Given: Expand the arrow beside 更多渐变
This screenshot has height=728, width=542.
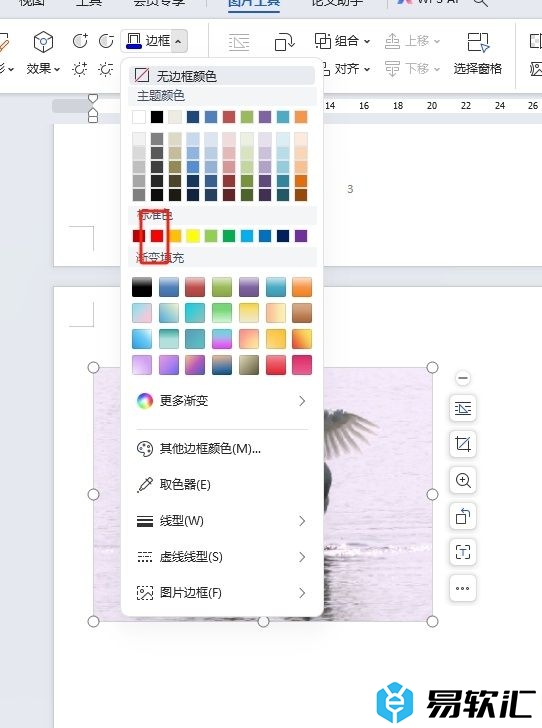Looking at the screenshot, I should click(302, 401).
